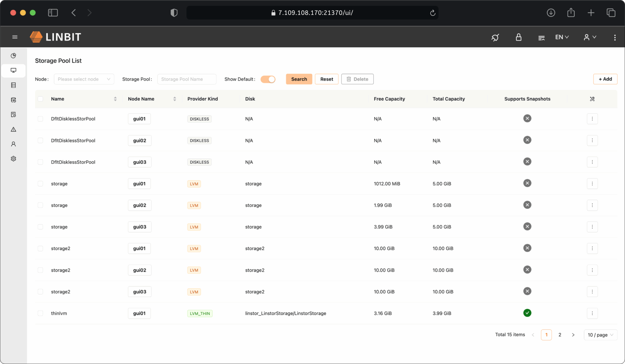Click the + Add button

click(605, 79)
